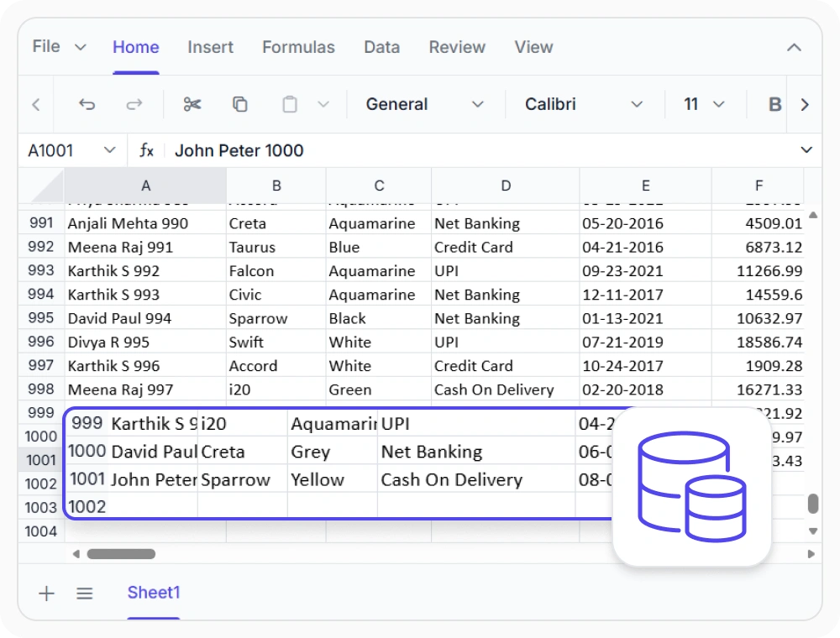Image resolution: width=840 pixels, height=638 pixels.
Task: Click the Undo icon in toolbar
Action: pyautogui.click(x=87, y=104)
